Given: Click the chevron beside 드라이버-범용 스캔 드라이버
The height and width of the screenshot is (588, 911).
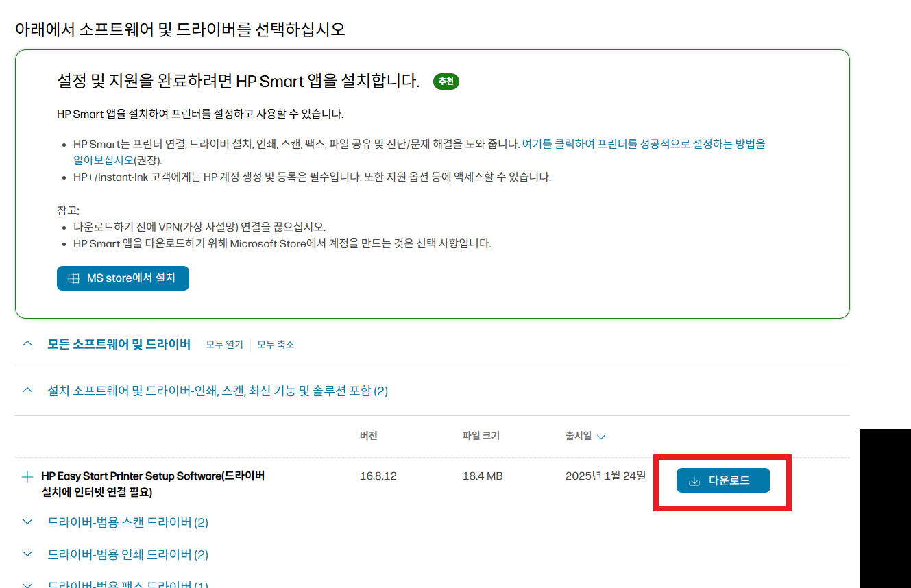Looking at the screenshot, I should (x=27, y=522).
